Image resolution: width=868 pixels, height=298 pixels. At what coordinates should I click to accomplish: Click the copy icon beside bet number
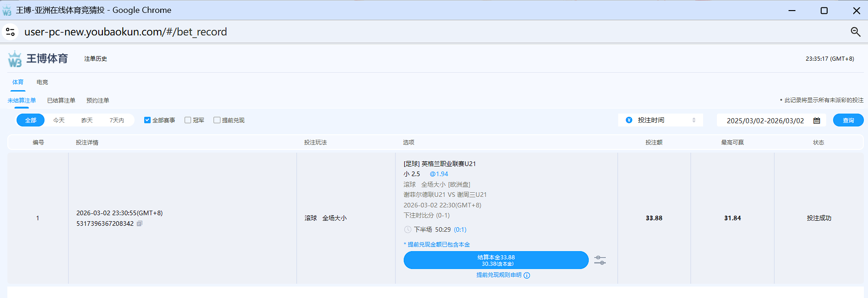pyautogui.click(x=140, y=223)
